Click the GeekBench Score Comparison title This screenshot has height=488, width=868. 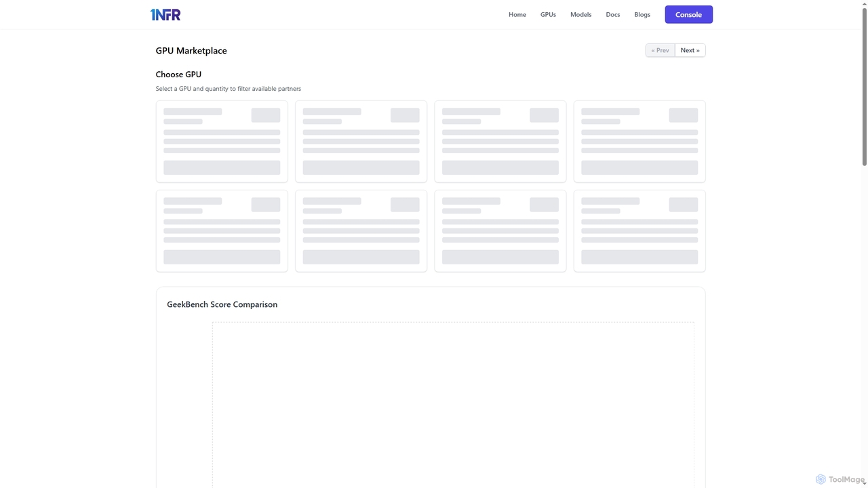(222, 304)
